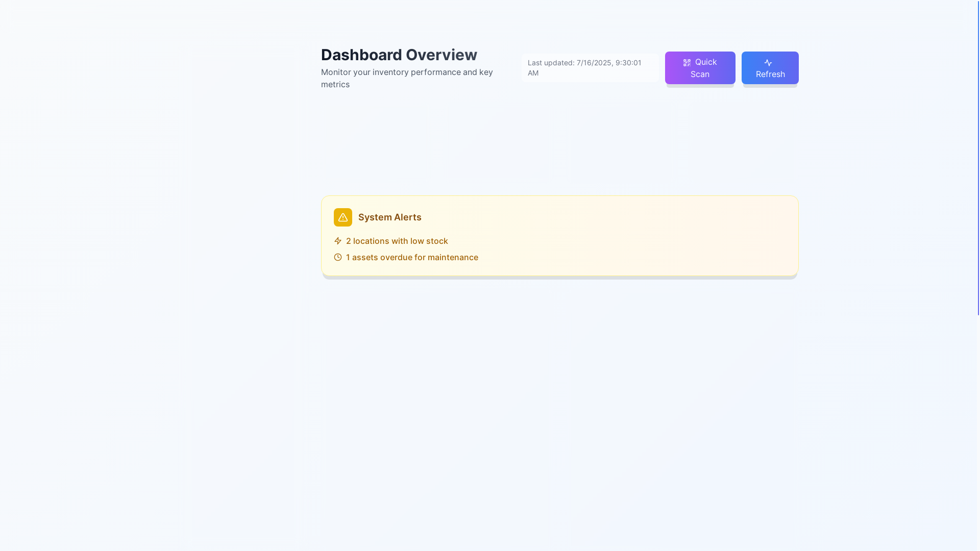Click the lightning bolt low stock icon
Screen dimensions: 980x551
pos(338,241)
